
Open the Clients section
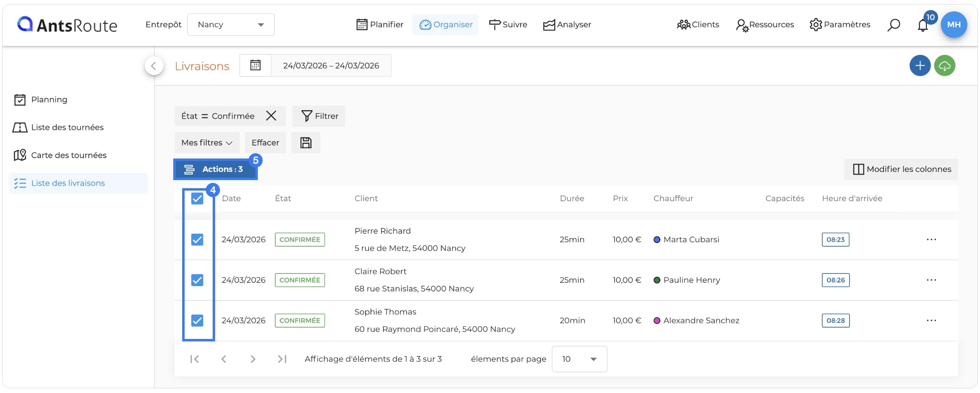tap(698, 25)
